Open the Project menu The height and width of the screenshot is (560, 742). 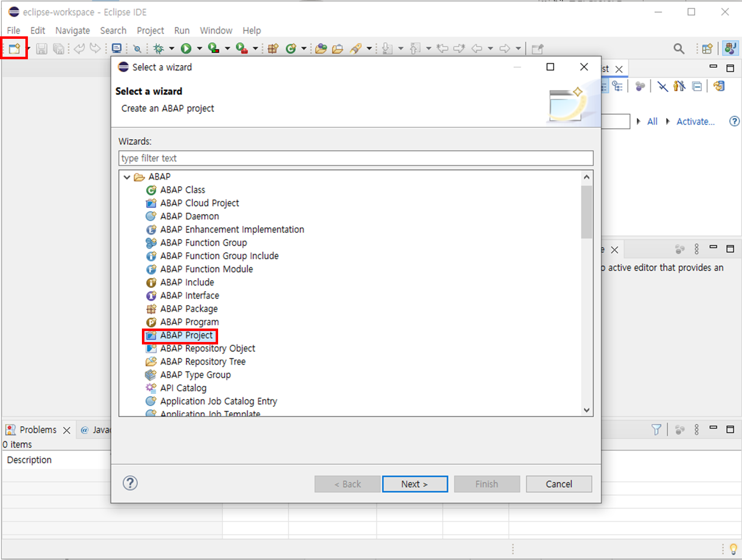[150, 30]
